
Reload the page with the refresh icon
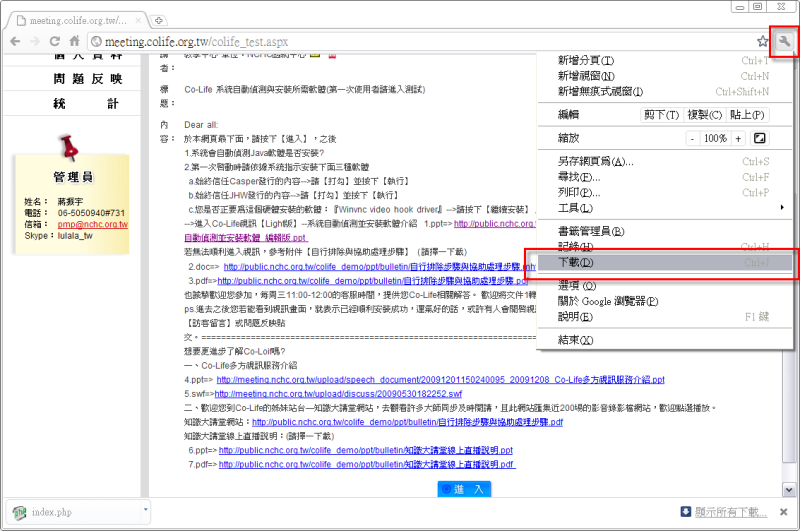click(55, 41)
